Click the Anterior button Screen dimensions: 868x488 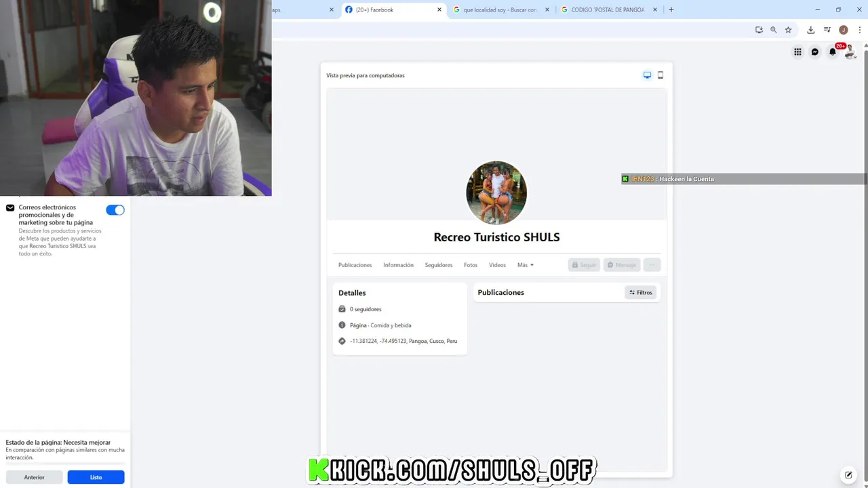35,477
